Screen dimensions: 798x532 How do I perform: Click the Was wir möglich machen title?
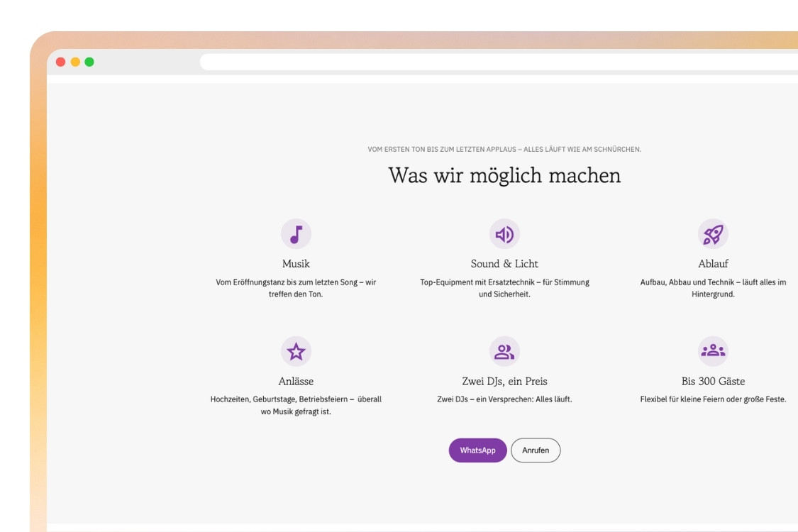pos(504,174)
